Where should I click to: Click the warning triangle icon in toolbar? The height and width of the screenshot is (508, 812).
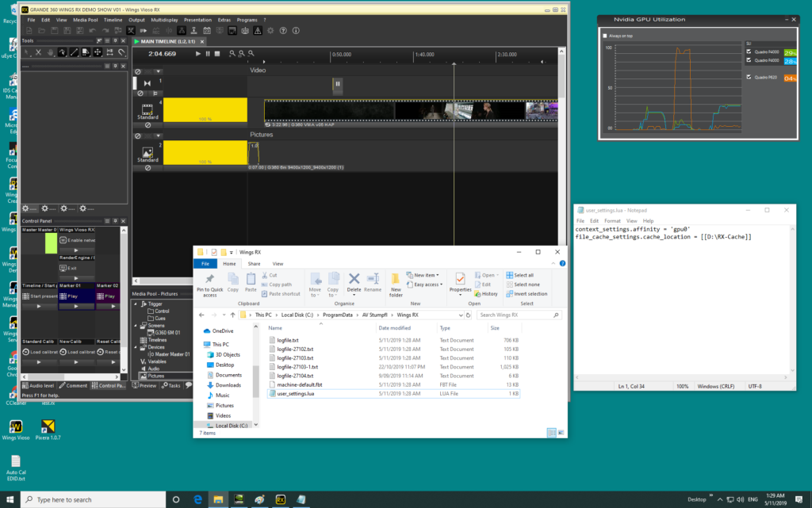pos(257,31)
